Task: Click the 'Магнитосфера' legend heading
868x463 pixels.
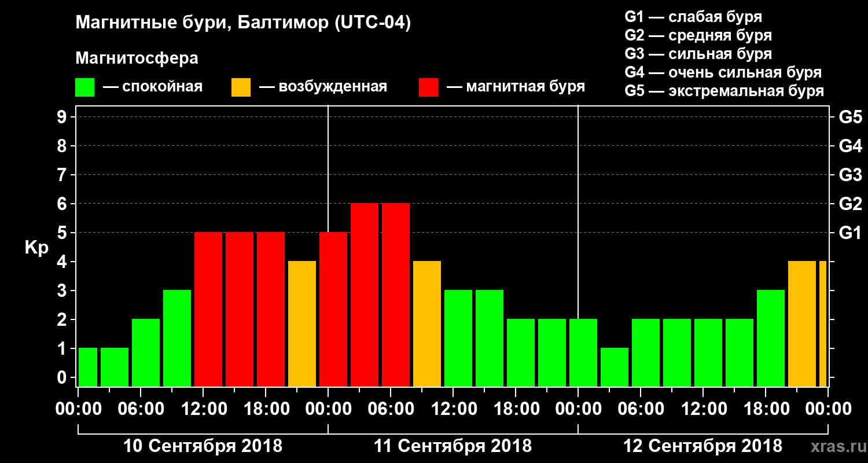Action: coord(137,58)
